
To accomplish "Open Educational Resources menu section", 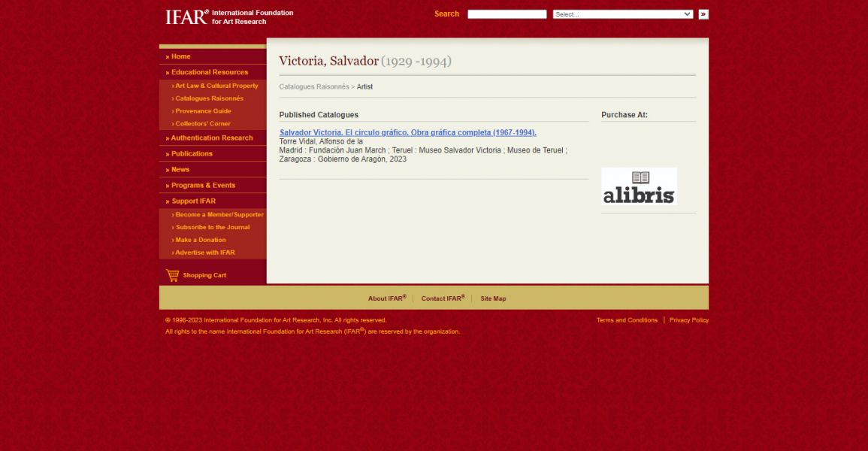I will [209, 72].
